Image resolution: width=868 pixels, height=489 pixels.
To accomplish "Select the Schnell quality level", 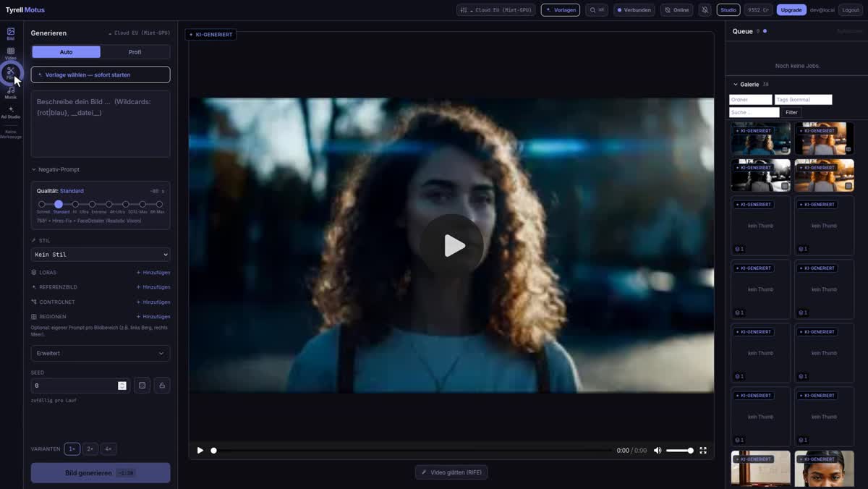I will (42, 205).
